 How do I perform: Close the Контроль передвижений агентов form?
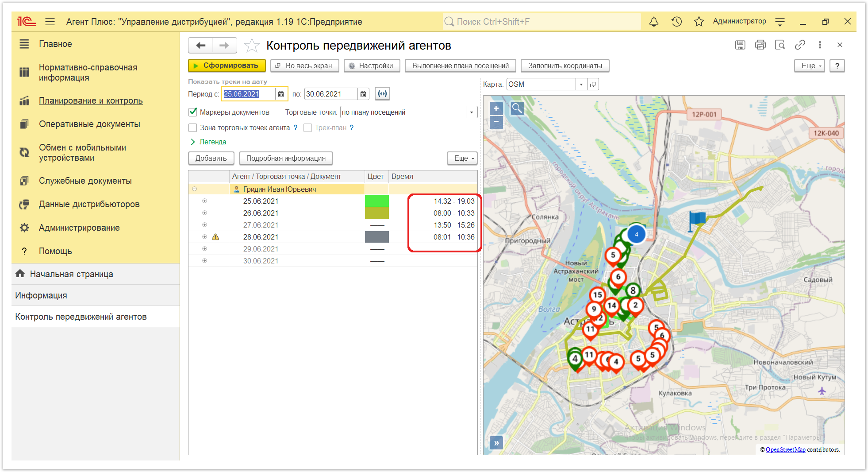(840, 45)
